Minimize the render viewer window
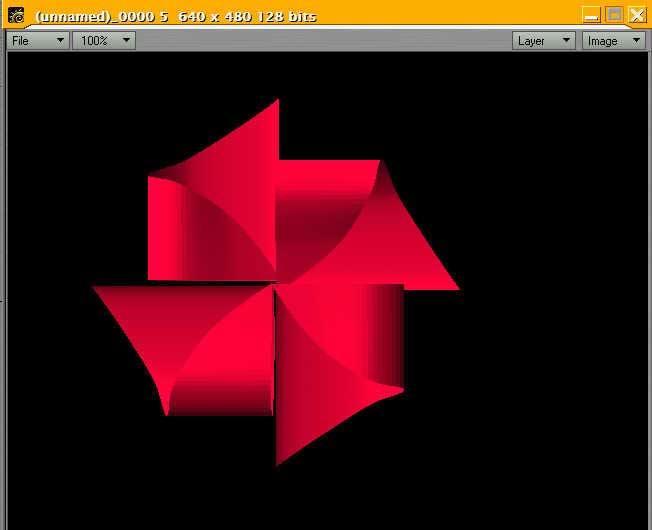652x530 pixels. tap(592, 15)
